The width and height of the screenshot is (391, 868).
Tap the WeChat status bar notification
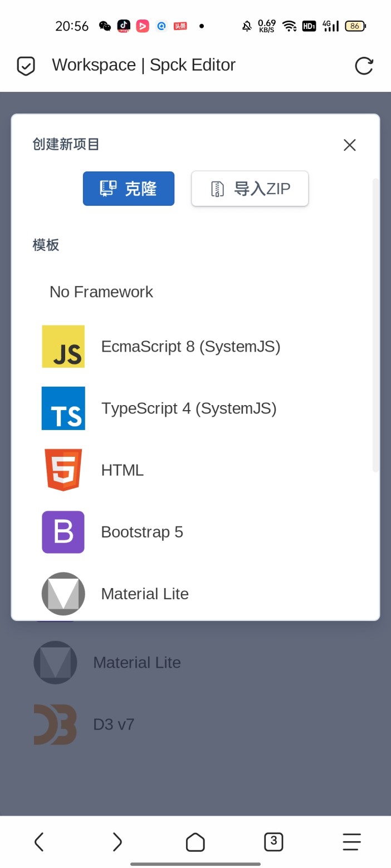(105, 26)
